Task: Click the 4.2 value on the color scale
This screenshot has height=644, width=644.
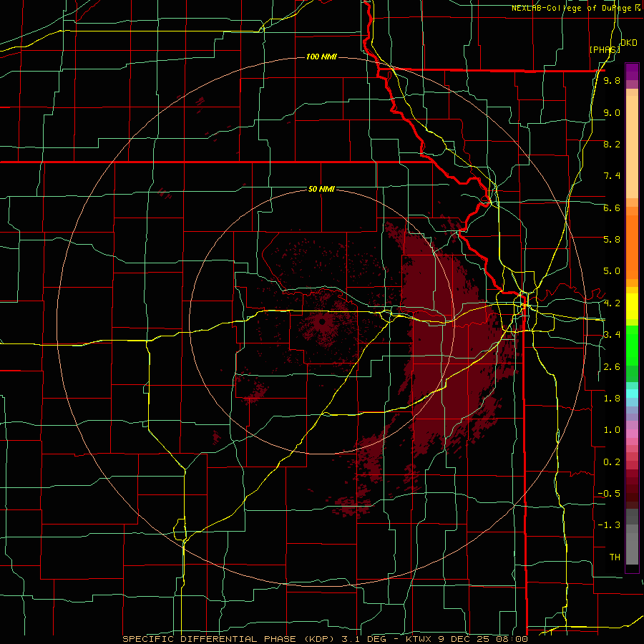Action: point(612,303)
